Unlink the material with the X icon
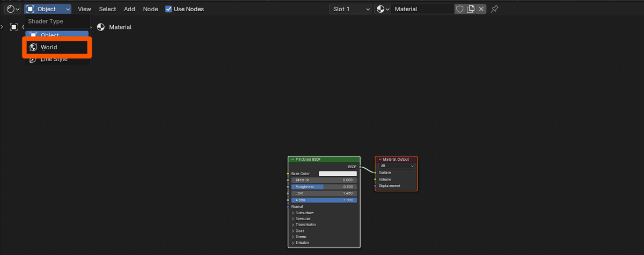The image size is (644, 255). [x=481, y=9]
